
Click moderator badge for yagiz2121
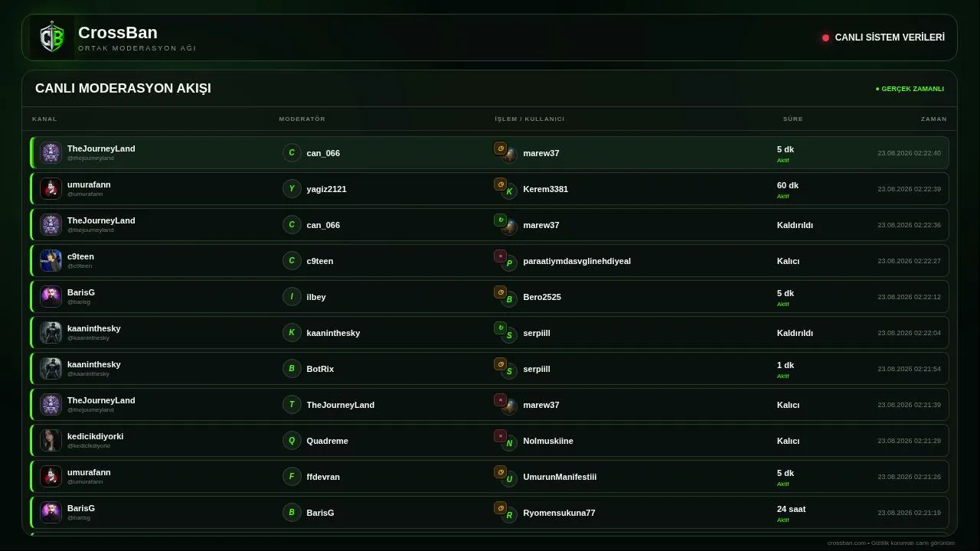[x=292, y=189]
